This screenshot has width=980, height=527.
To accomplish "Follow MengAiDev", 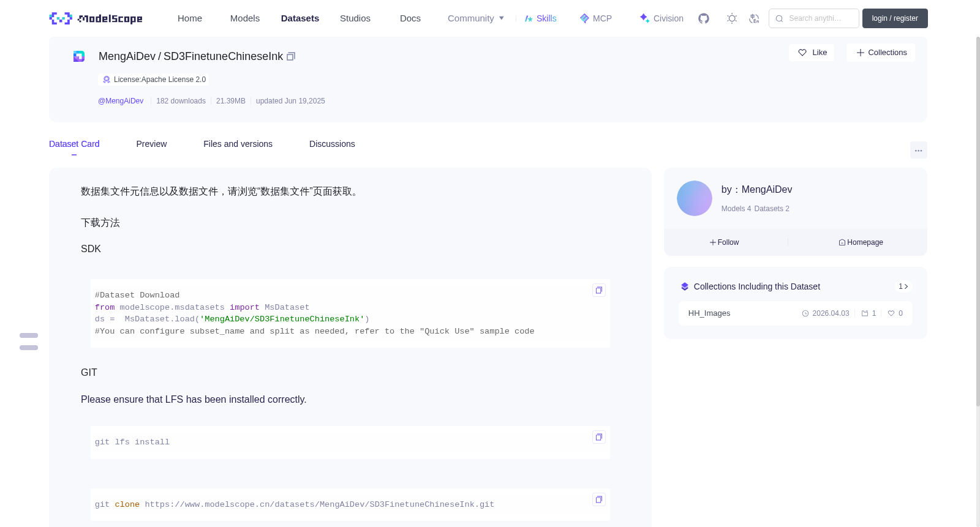I will 725,242.
